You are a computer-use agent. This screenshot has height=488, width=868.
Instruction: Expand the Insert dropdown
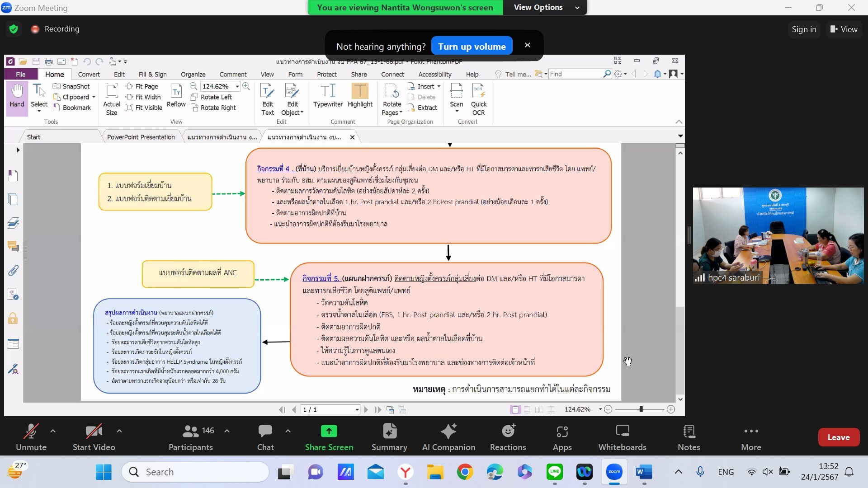tap(439, 86)
